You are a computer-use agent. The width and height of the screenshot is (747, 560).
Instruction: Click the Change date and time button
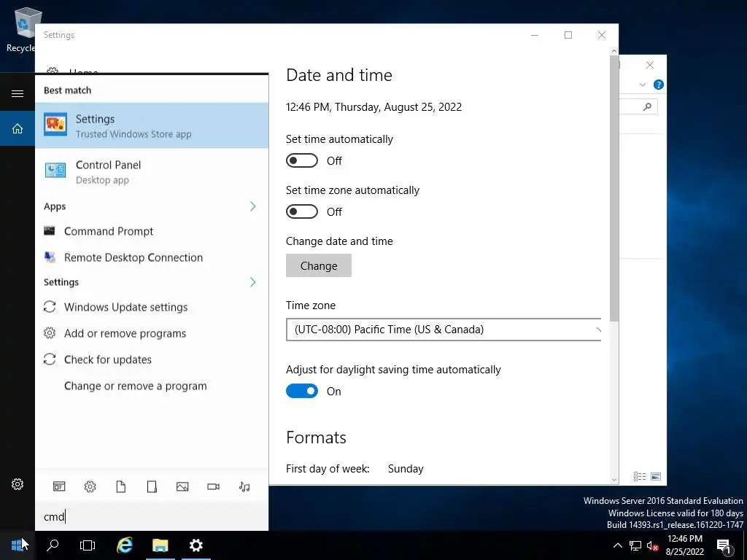click(x=319, y=265)
